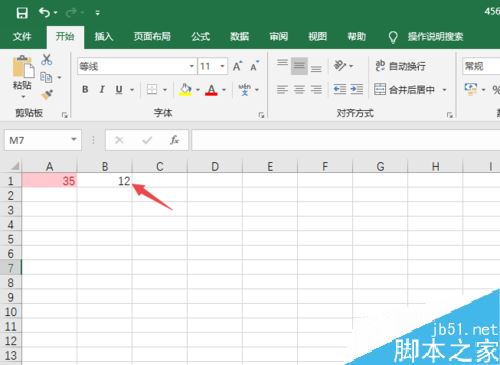
Task: Click the Borders icon
Action: [x=152, y=89]
